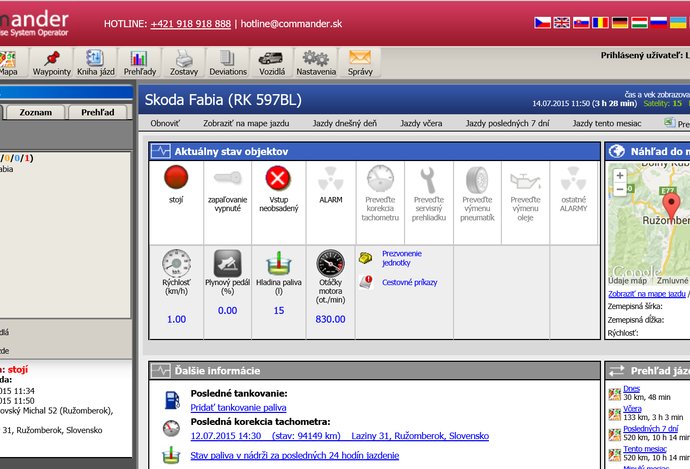Switch to the Prehľad tab

[x=98, y=112]
